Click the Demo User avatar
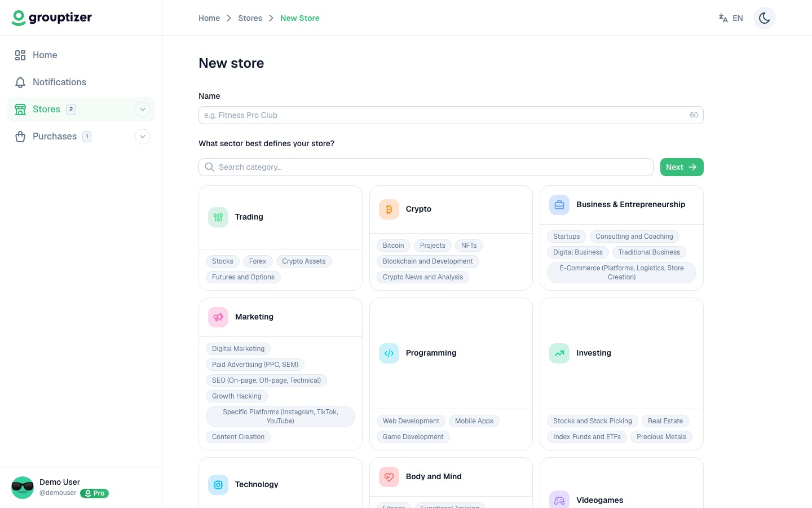Viewport: 812px width, 508px height. coord(23,488)
